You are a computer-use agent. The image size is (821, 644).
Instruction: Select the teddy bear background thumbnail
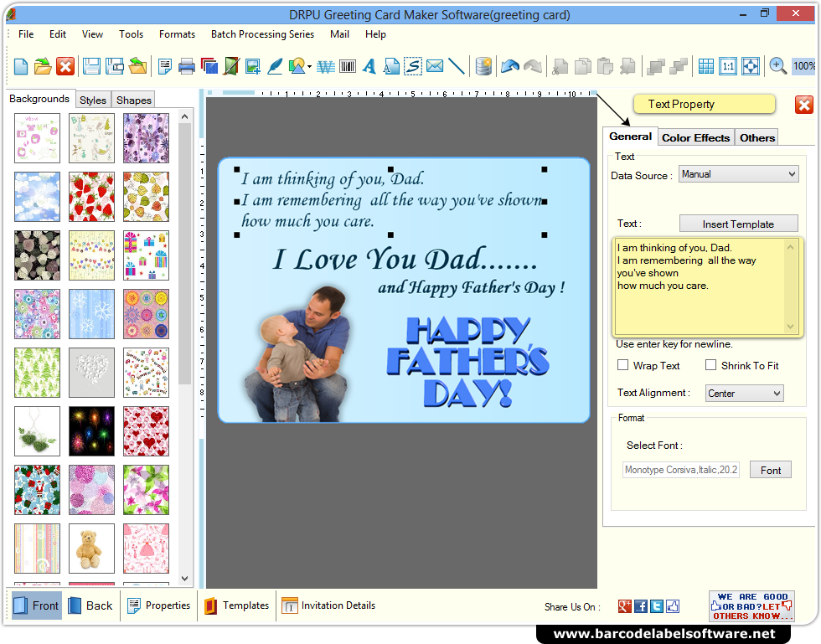click(91, 549)
